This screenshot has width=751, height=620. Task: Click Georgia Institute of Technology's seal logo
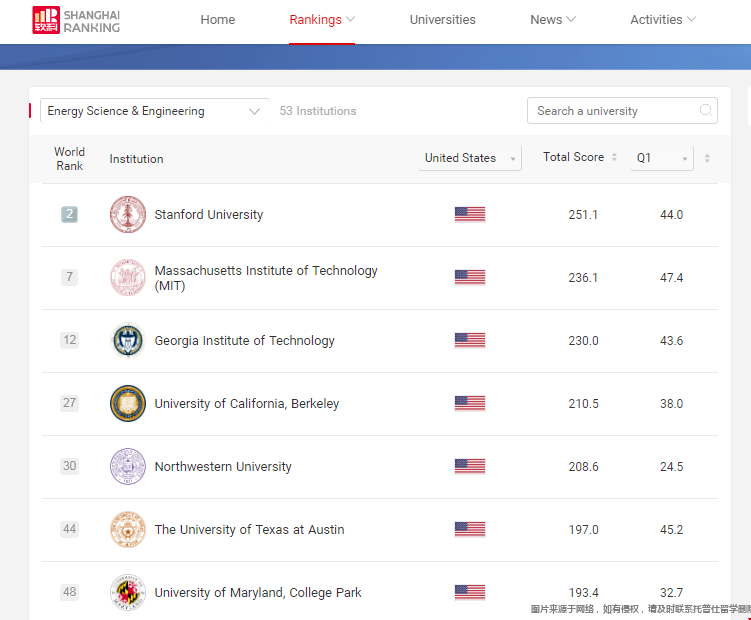[x=128, y=340]
